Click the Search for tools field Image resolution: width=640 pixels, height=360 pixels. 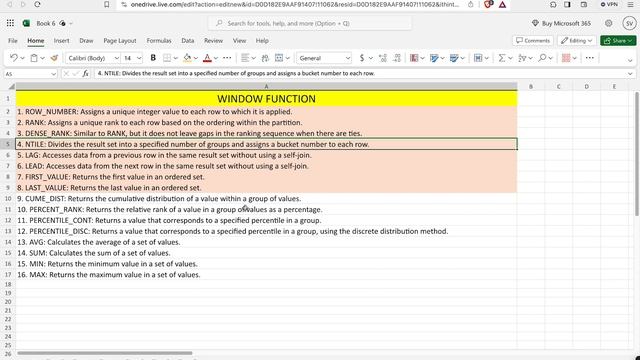pos(310,23)
